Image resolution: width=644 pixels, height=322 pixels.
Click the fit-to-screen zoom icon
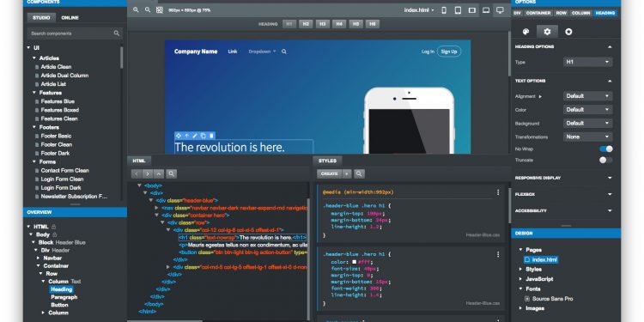pos(160,9)
